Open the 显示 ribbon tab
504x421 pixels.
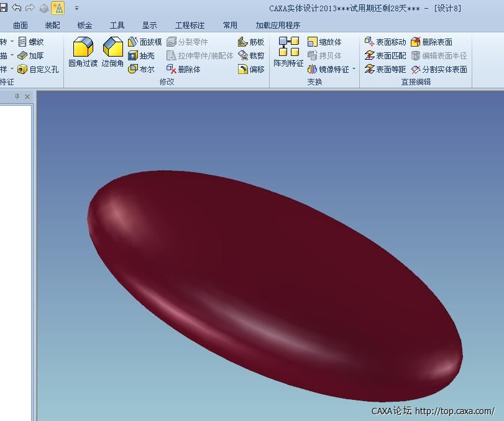[150, 25]
